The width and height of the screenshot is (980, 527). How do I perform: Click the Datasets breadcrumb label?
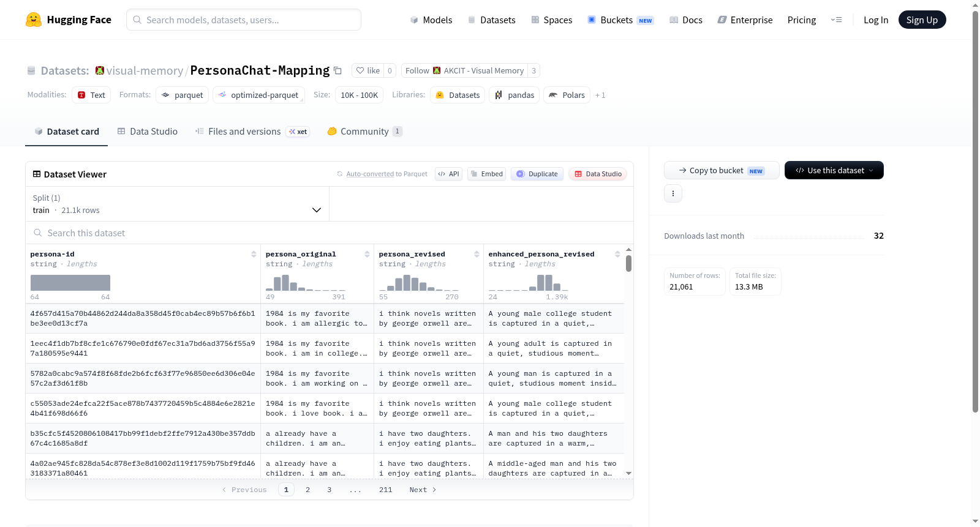tap(65, 70)
